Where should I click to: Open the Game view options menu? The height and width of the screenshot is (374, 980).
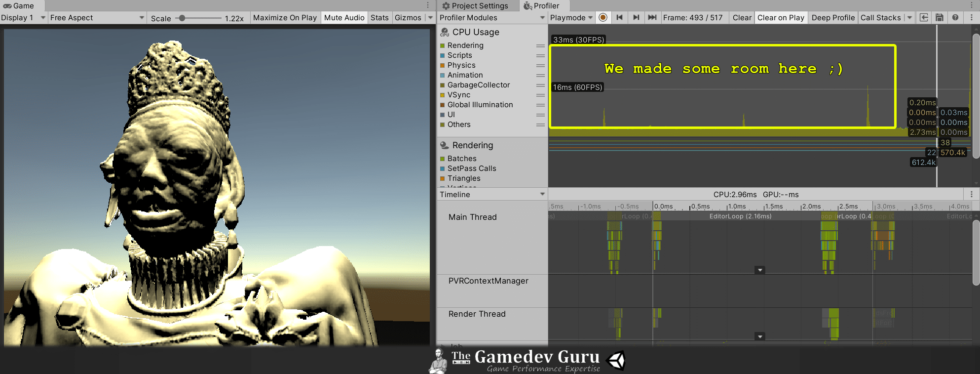[428, 5]
